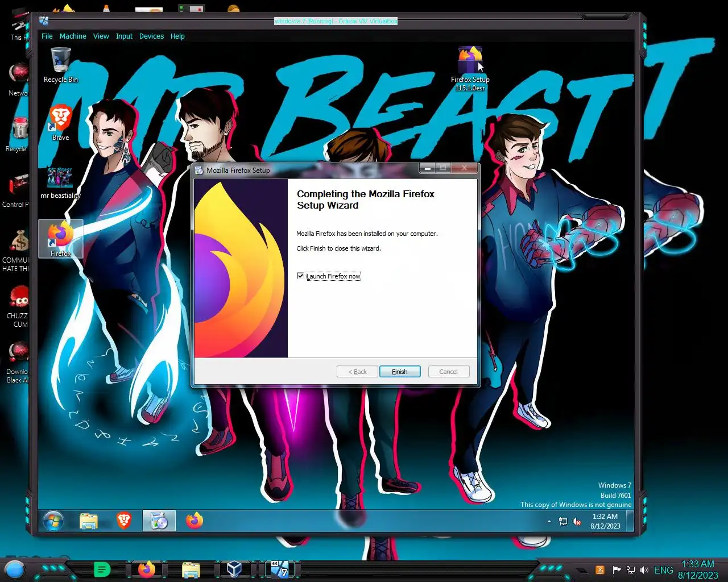
Task: Open the host Start orb button
Action: coord(15,569)
